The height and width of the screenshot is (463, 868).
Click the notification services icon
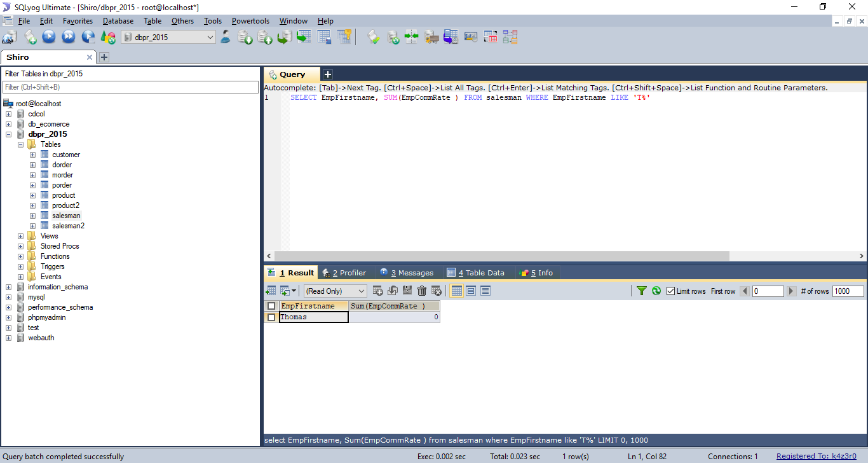pos(471,37)
